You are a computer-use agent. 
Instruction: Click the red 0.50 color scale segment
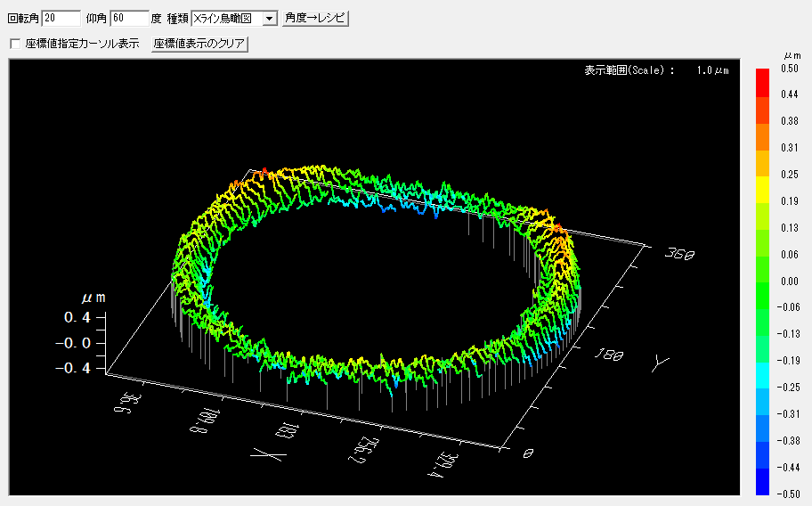[x=762, y=82]
